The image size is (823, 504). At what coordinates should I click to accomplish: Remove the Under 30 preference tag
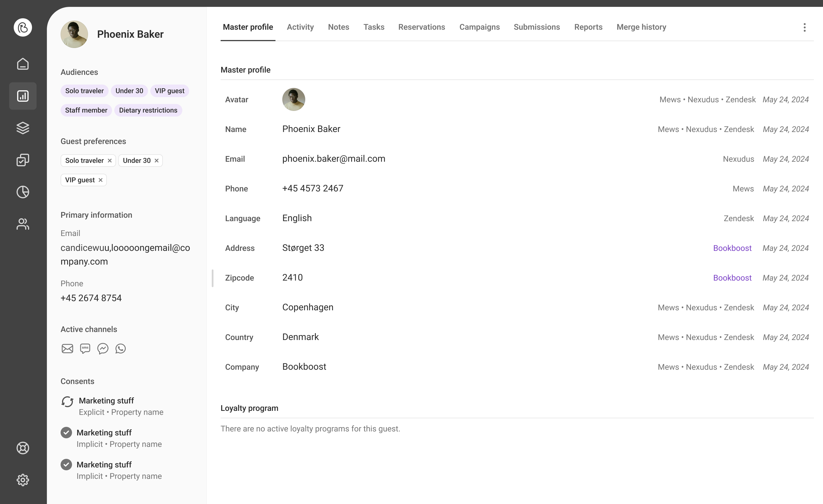(156, 161)
